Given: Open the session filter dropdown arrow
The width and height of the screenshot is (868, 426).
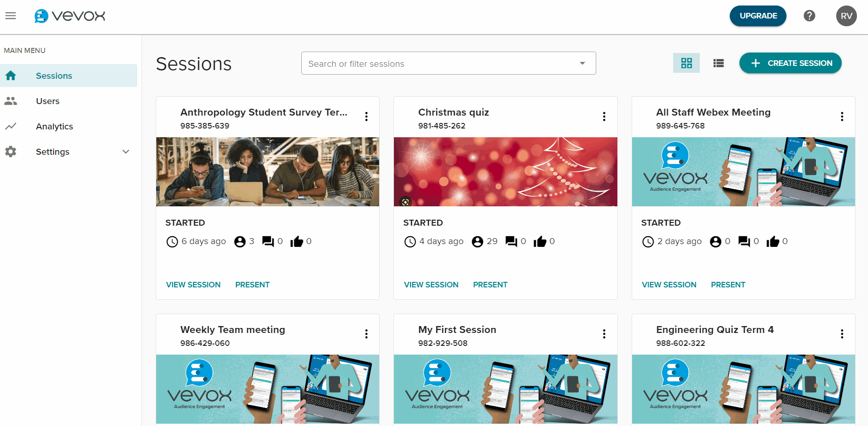Looking at the screenshot, I should [x=582, y=64].
